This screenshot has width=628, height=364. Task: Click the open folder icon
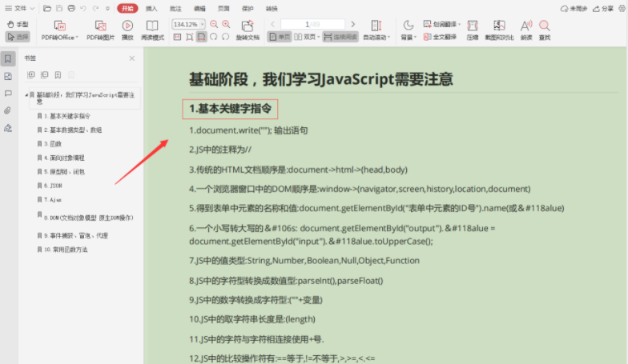point(46,8)
